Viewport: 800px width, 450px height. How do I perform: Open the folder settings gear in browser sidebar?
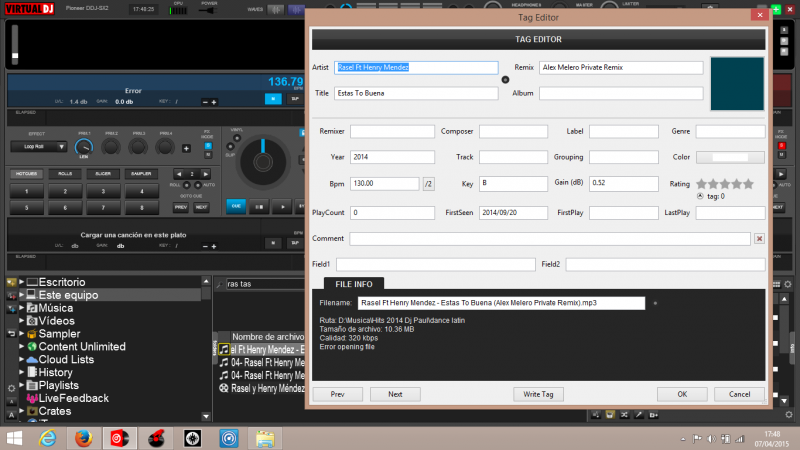pos(11,388)
